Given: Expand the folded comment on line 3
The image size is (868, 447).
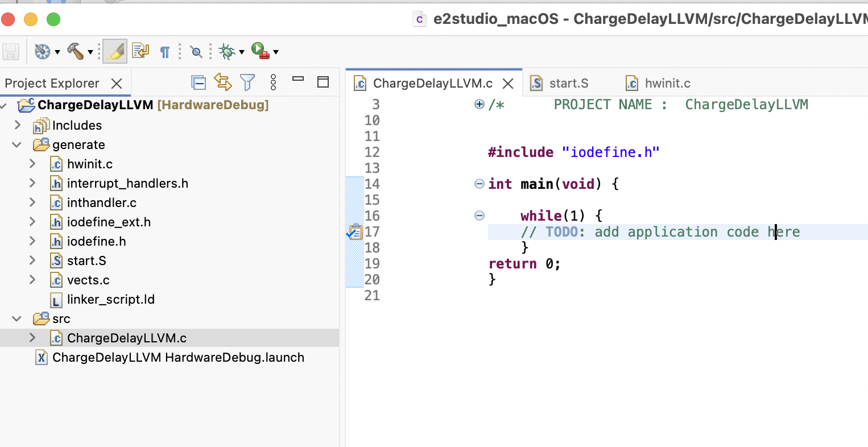Looking at the screenshot, I should 479,105.
